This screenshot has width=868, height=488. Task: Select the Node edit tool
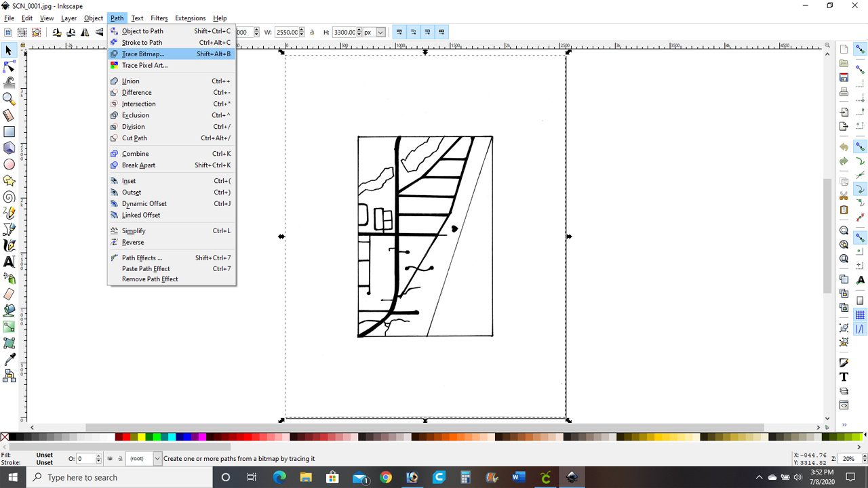(9, 67)
